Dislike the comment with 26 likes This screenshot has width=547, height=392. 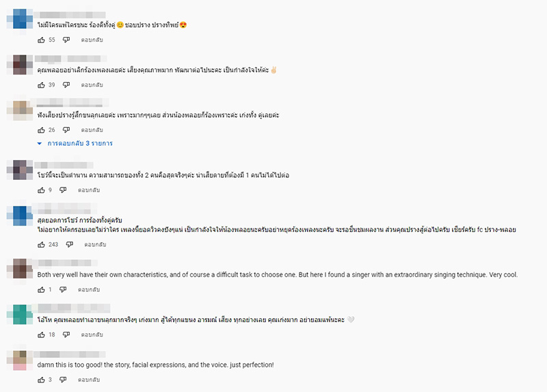click(x=66, y=130)
